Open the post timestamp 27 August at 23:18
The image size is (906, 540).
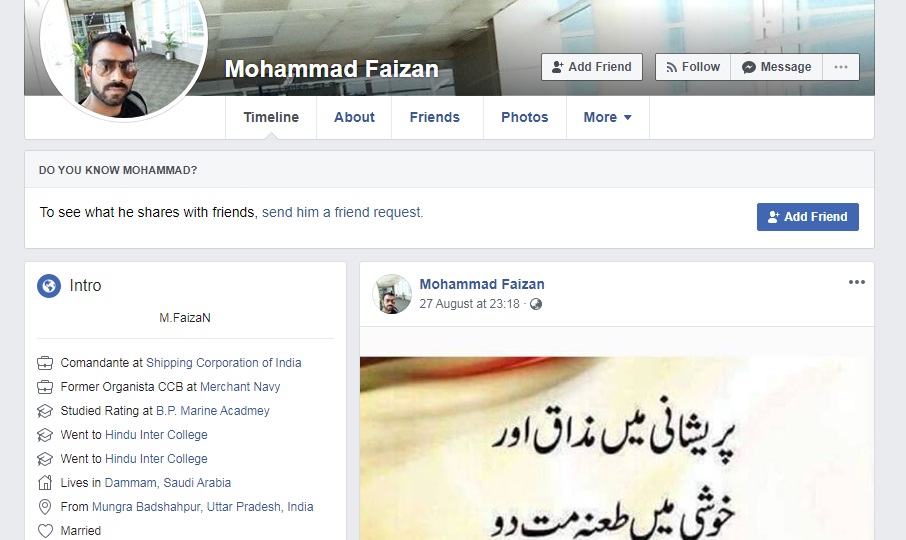(x=469, y=304)
